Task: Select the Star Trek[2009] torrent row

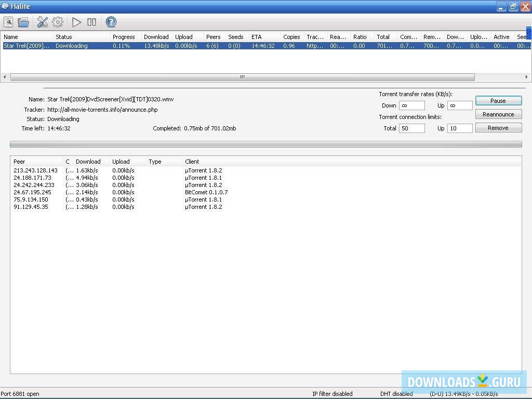Action: pos(267,46)
